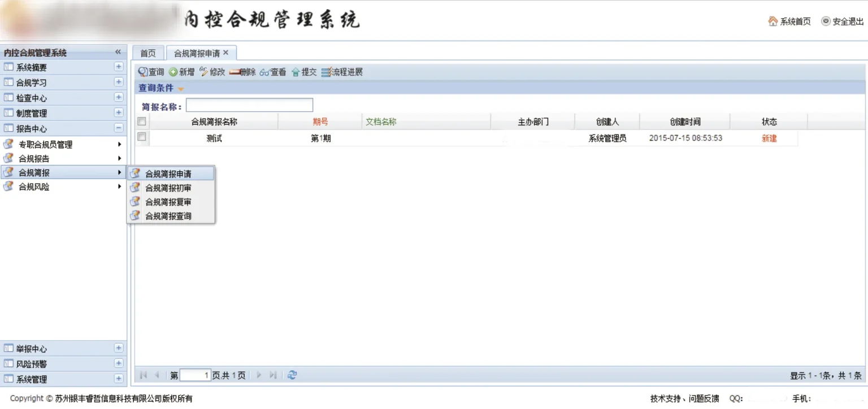Switch to the 首页 tab

(148, 53)
